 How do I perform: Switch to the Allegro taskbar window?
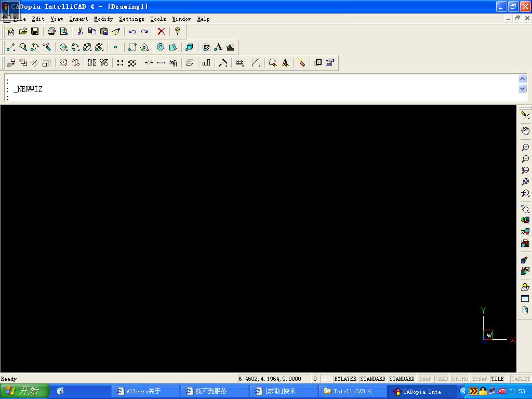click(146, 391)
